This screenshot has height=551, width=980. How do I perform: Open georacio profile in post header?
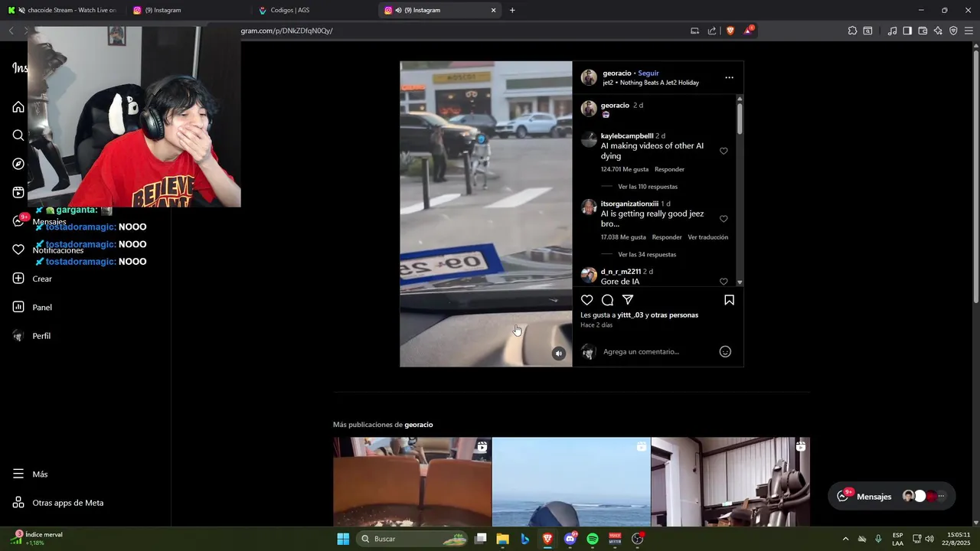(617, 73)
